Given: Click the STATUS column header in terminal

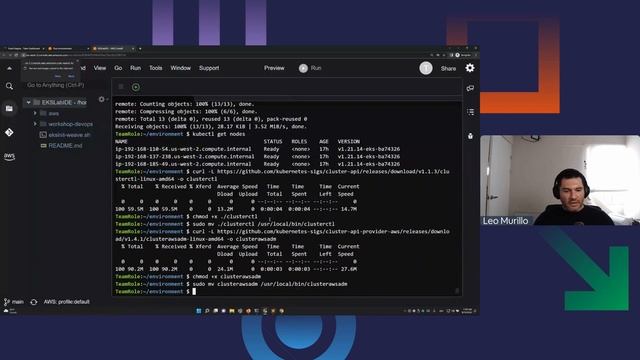Looking at the screenshot, I should (273, 141).
